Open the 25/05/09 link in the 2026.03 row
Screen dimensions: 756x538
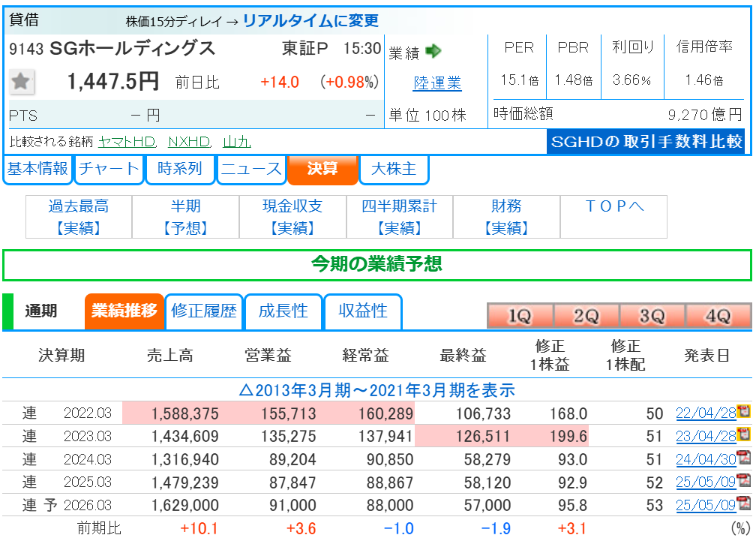(x=706, y=505)
